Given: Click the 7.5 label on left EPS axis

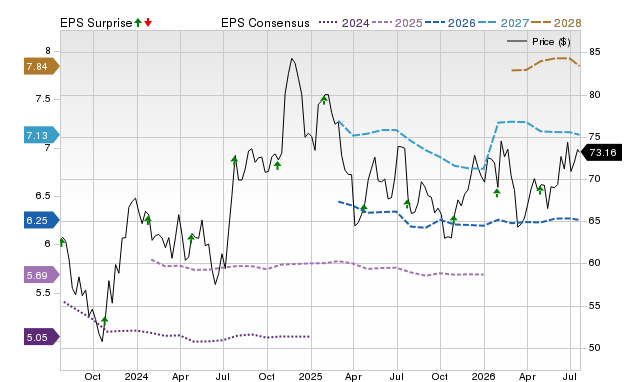Looking at the screenshot, I should (x=43, y=99).
